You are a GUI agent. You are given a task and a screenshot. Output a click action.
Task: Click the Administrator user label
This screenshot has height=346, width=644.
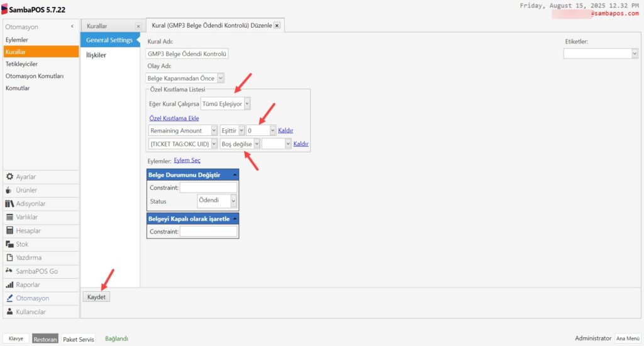tap(593, 338)
